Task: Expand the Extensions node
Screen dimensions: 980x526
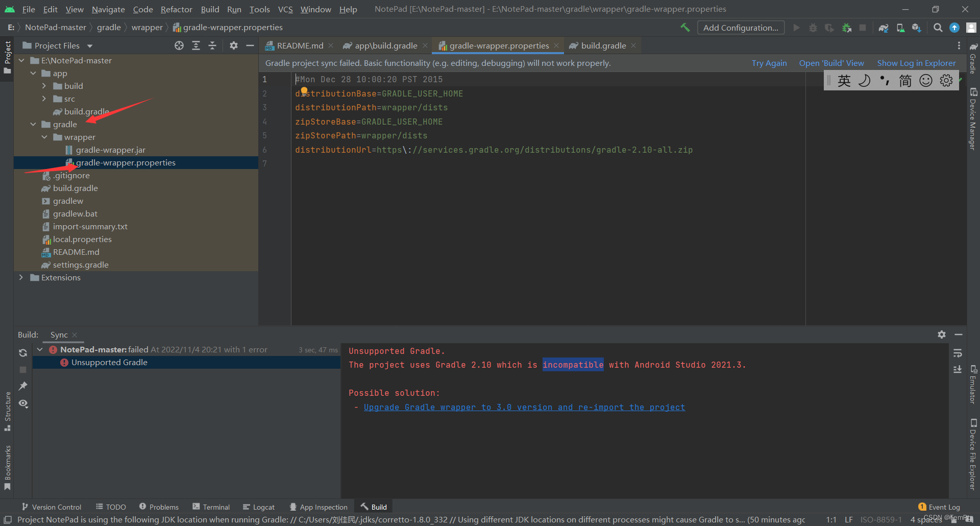Action: click(x=21, y=277)
